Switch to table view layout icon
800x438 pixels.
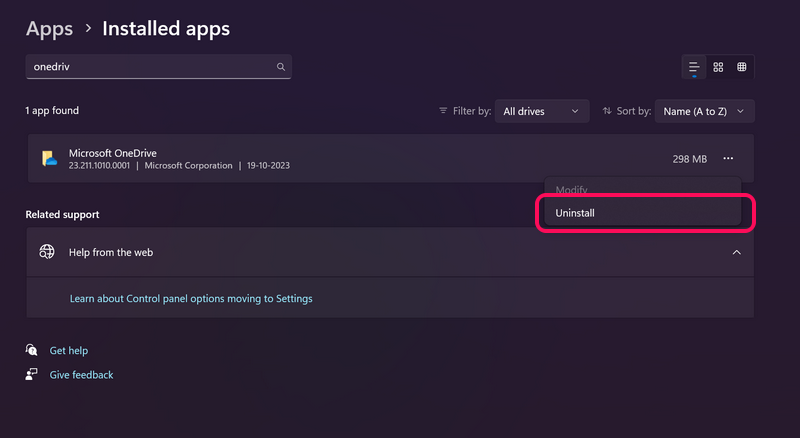742,67
